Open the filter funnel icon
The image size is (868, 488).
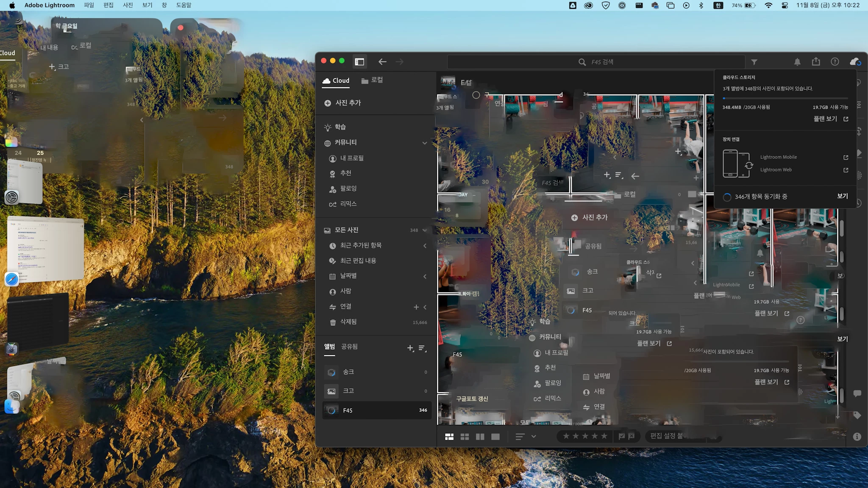pos(754,62)
